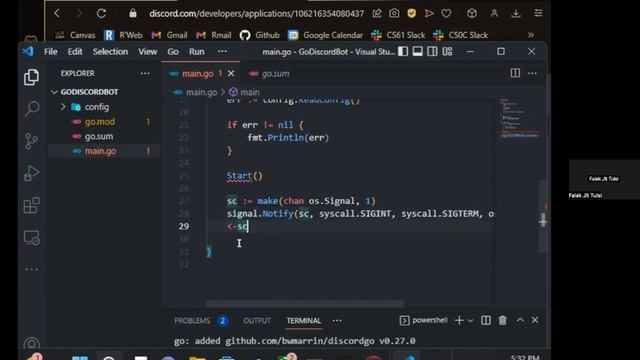Show more menu bar items ellipsis
The image size is (640, 360).
pos(222,52)
